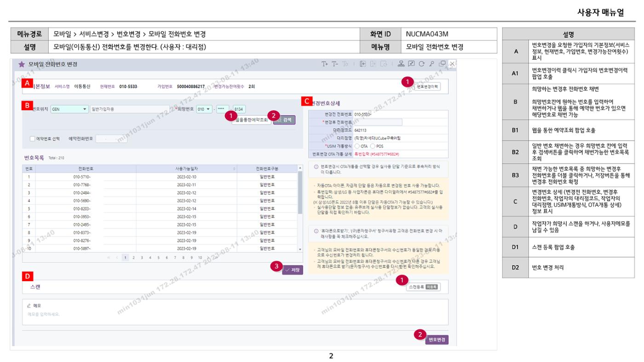Viewport: 644px width, 362px height.
Task: Open the 번호위치 GEN dropdown
Action: tap(69, 109)
